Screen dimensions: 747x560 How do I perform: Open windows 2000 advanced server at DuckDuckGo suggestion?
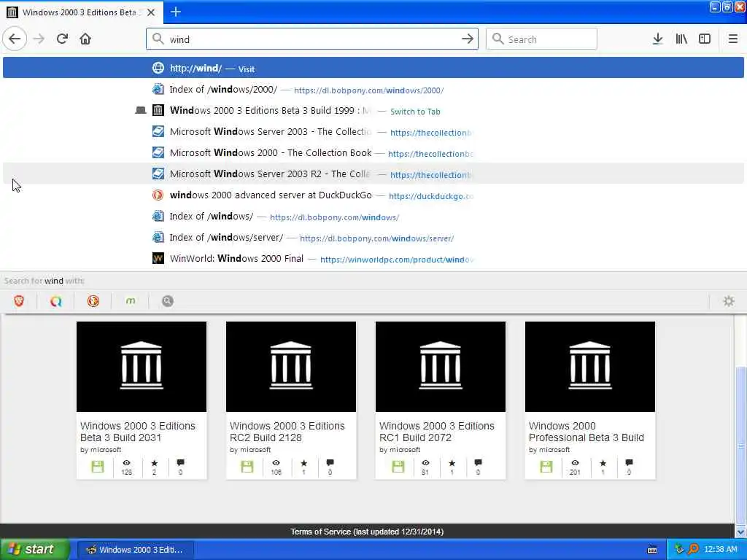(x=373, y=195)
